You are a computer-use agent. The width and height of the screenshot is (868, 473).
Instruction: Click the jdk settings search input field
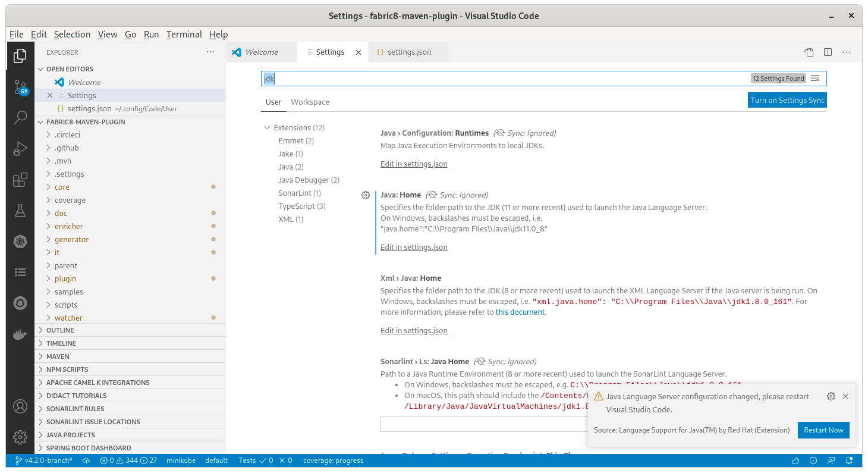click(416, 78)
